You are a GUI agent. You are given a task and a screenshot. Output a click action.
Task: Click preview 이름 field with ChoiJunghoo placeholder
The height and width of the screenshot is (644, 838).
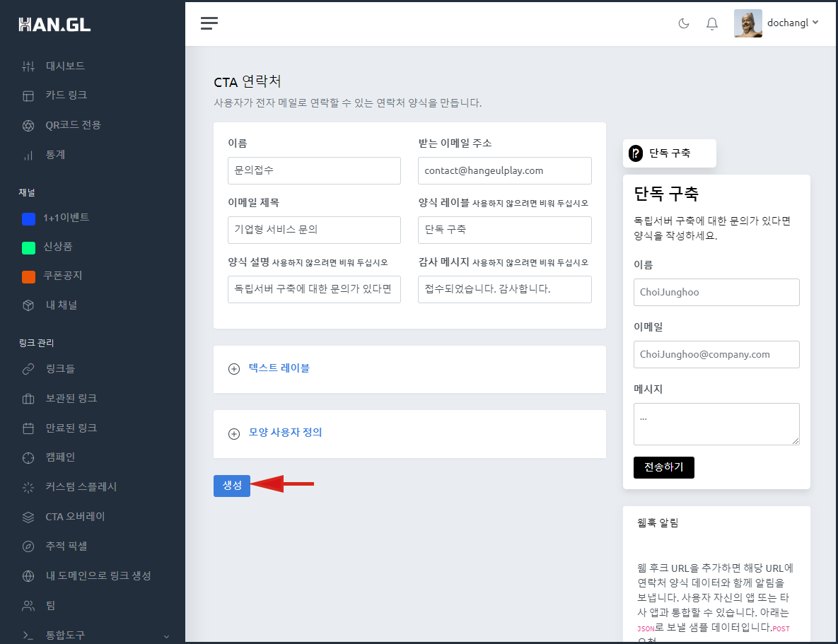716,293
